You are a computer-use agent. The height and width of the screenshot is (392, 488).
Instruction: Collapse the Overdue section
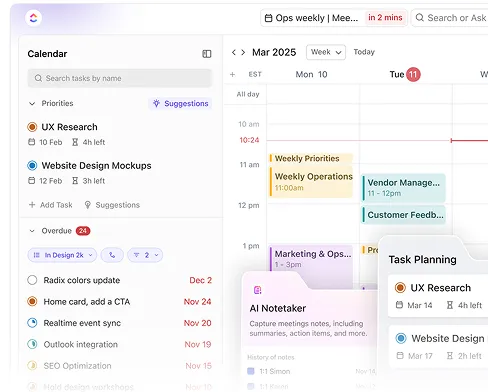click(x=32, y=231)
